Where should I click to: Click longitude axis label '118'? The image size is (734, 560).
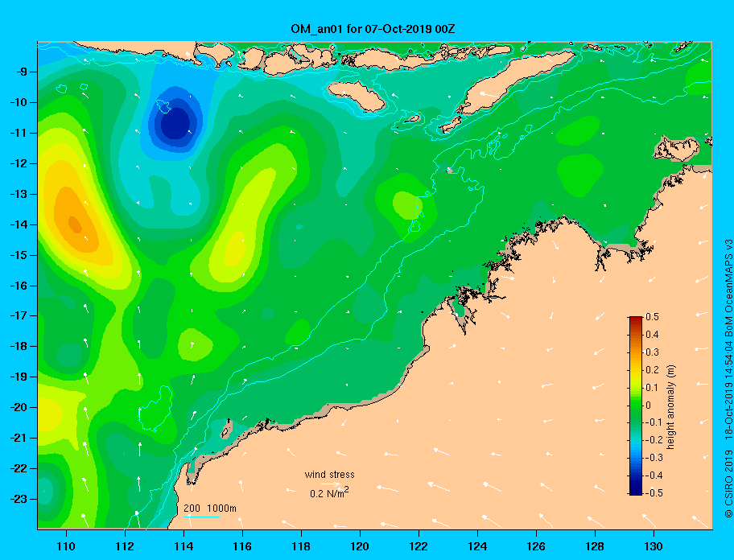pyautogui.click(x=301, y=546)
